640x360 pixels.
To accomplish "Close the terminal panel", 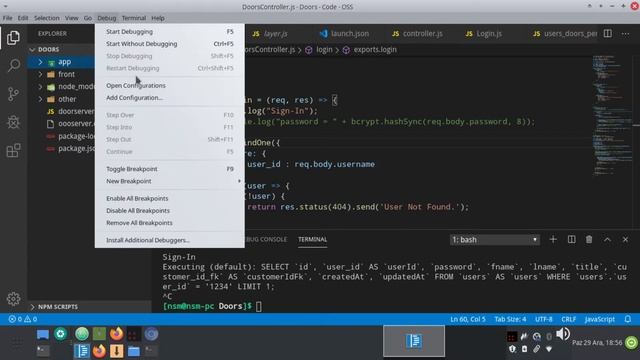I will (625, 240).
